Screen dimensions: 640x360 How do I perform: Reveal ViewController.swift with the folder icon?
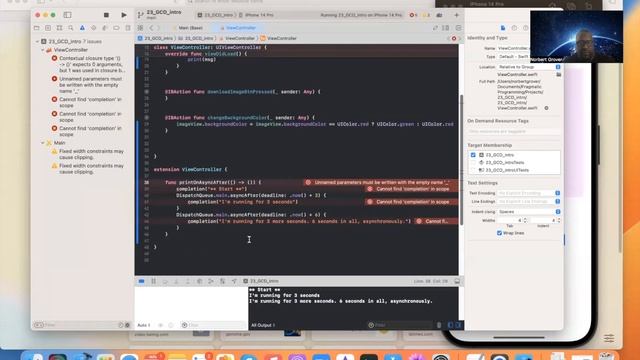coord(558,75)
